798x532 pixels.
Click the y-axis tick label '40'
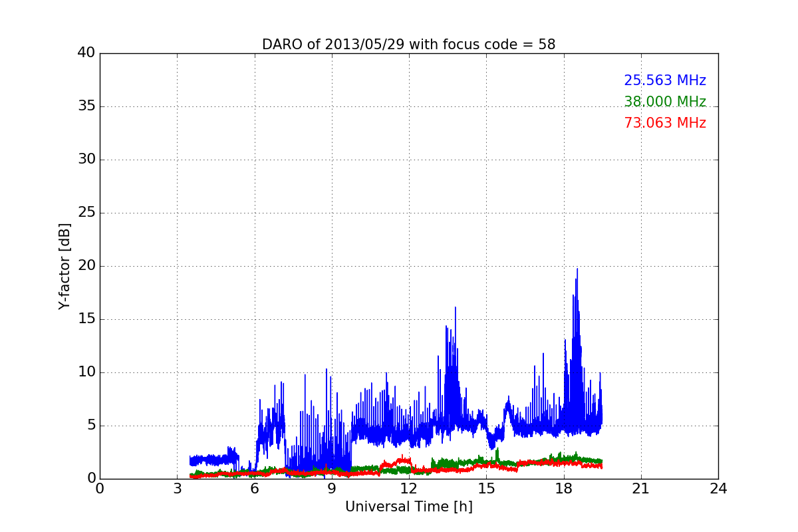coord(86,53)
